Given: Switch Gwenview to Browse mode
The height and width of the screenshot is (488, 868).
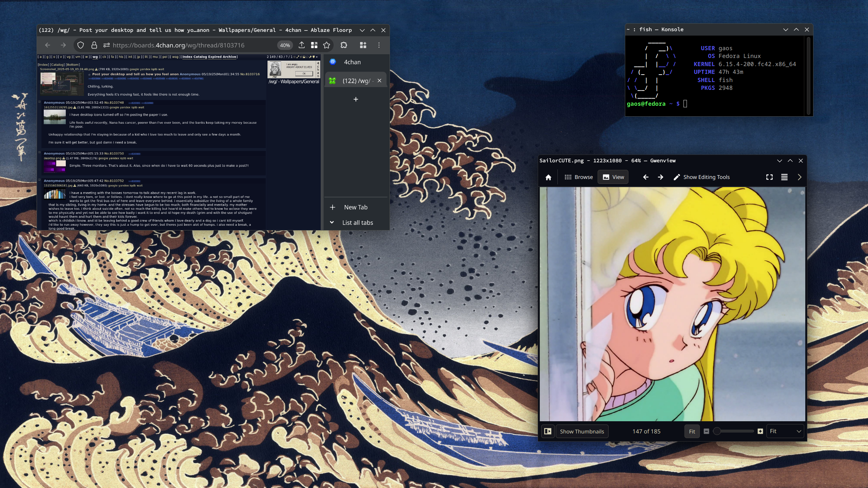Looking at the screenshot, I should pyautogui.click(x=578, y=177).
